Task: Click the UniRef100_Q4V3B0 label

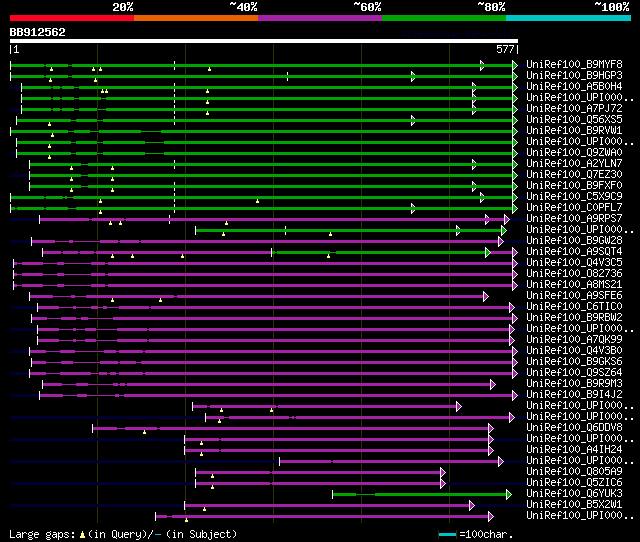Action: [574, 351]
